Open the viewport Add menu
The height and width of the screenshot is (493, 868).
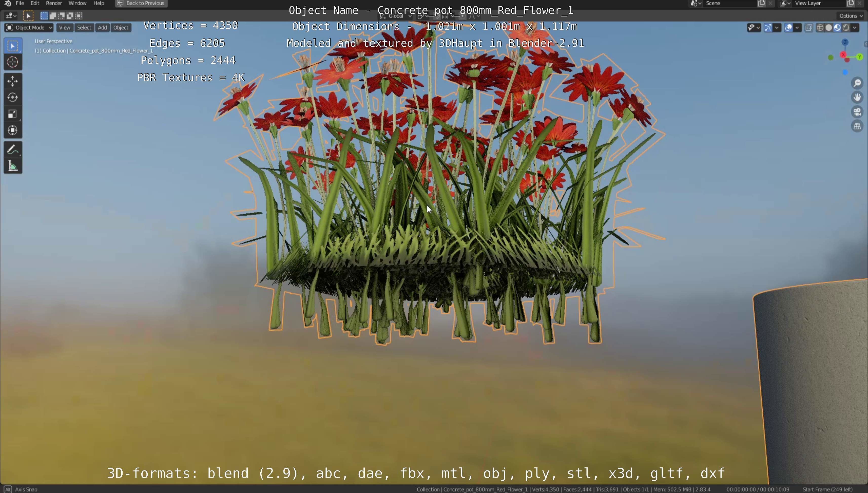(102, 28)
